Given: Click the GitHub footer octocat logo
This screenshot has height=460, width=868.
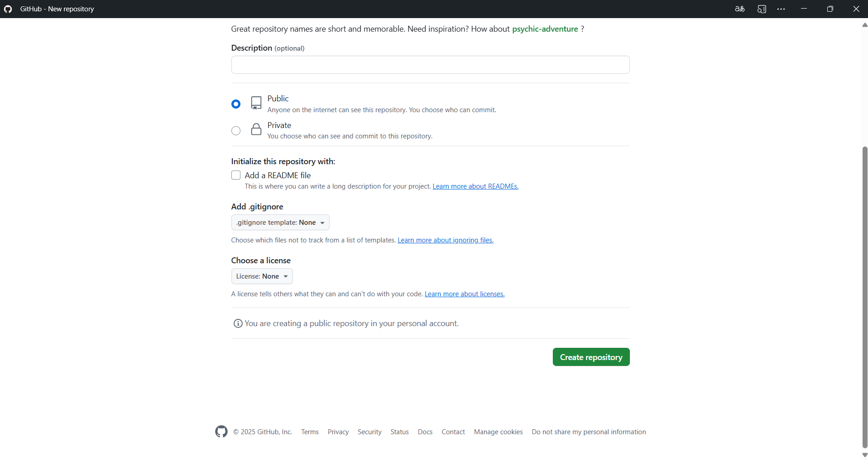Looking at the screenshot, I should tap(221, 432).
